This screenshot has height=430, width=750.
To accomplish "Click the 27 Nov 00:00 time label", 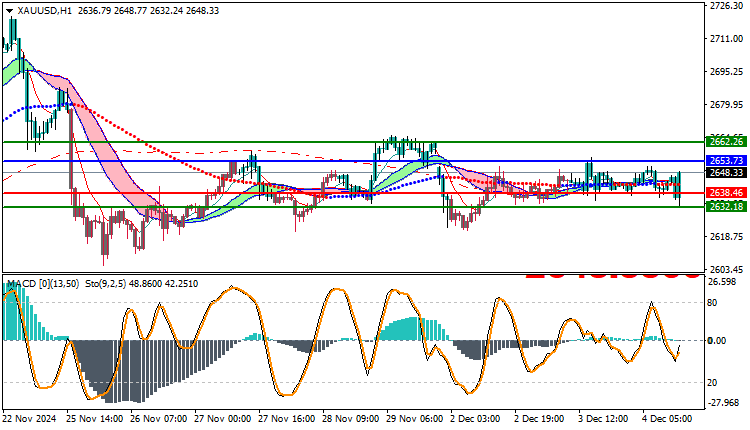I will coord(222,419).
